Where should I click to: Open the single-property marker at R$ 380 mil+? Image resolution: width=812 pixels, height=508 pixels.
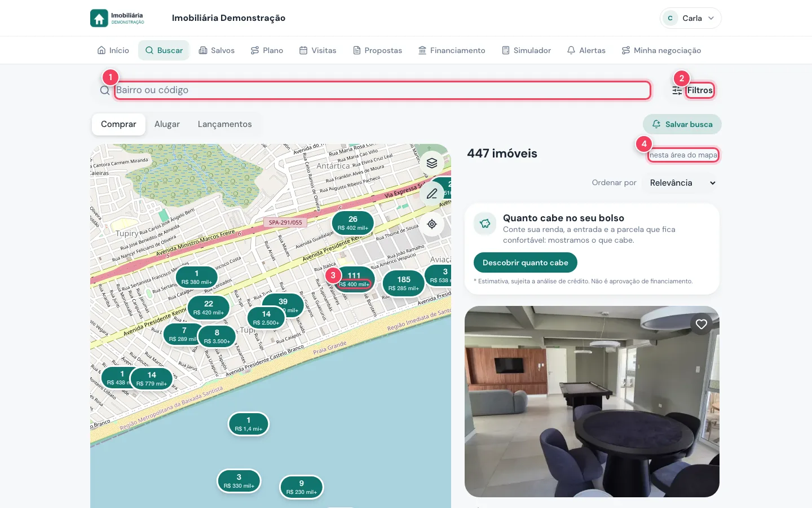(x=197, y=277)
